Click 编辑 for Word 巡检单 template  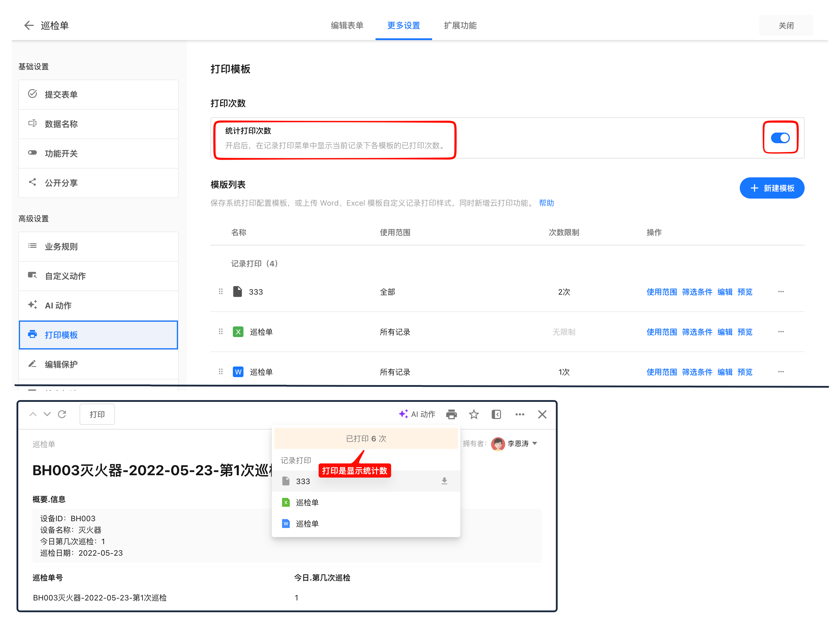coord(725,372)
